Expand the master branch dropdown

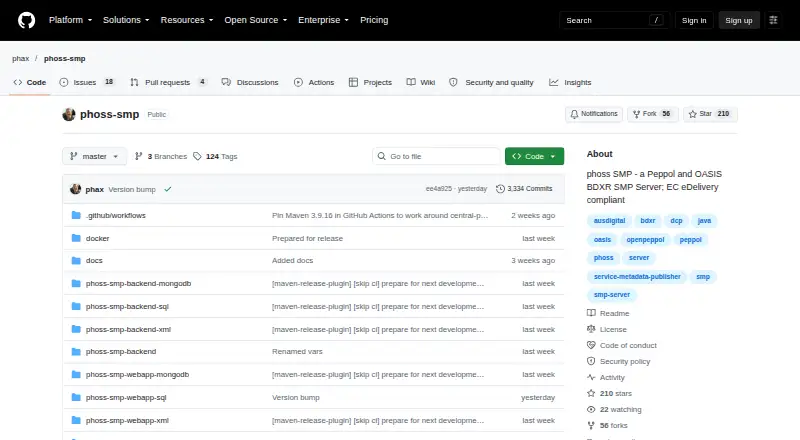pos(94,156)
